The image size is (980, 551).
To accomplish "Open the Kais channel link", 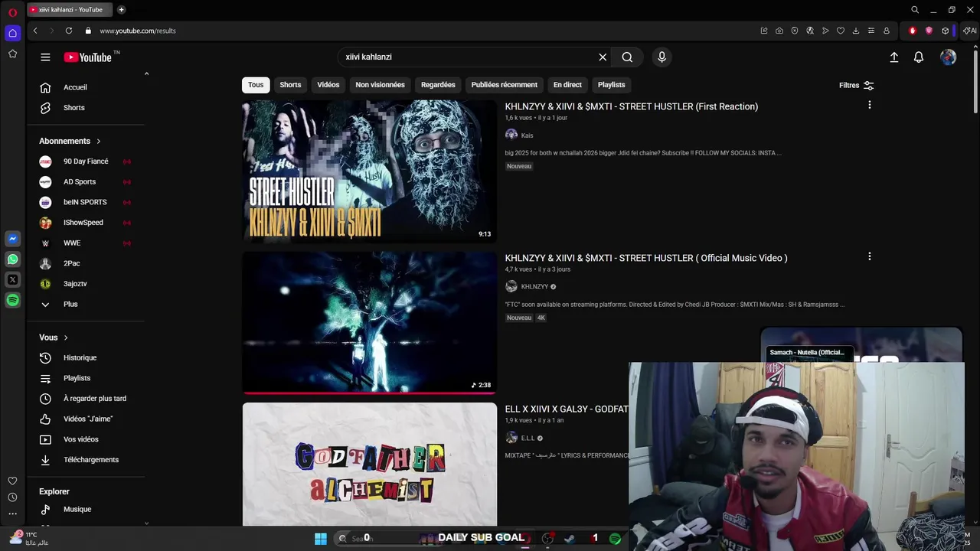I will pos(527,135).
